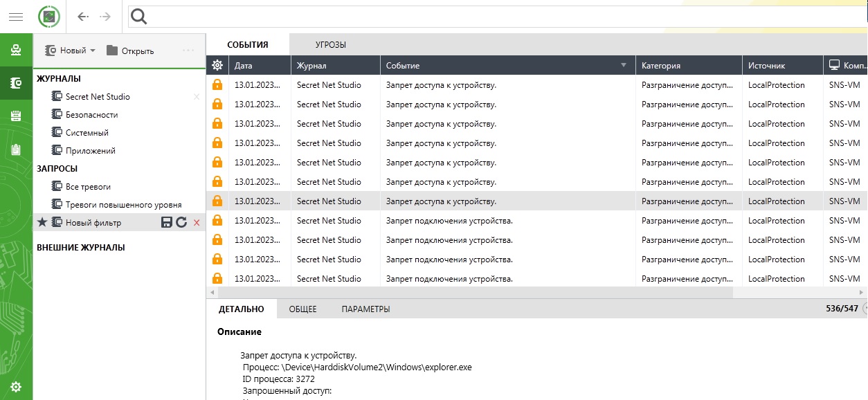Open the three-dots overflow menu in journal toolbar
Viewport: 868px width, 400px height.
pyautogui.click(x=188, y=51)
